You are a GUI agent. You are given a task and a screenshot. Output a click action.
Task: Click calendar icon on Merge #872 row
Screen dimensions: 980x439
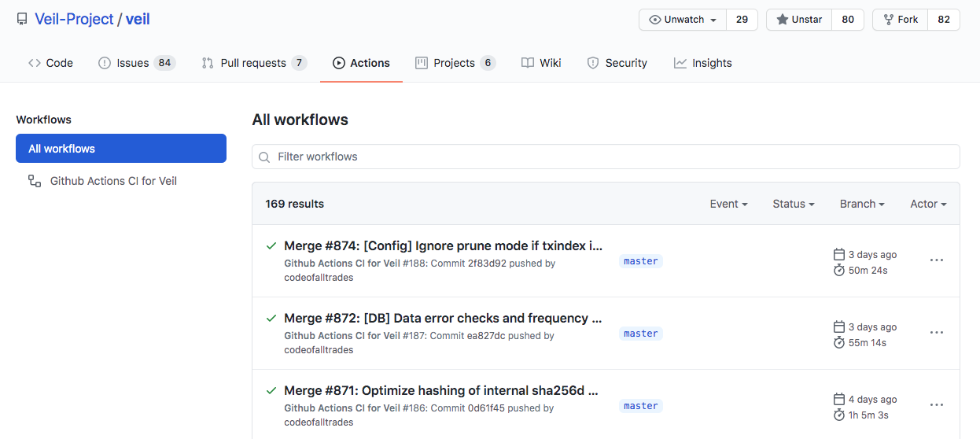[x=838, y=326]
